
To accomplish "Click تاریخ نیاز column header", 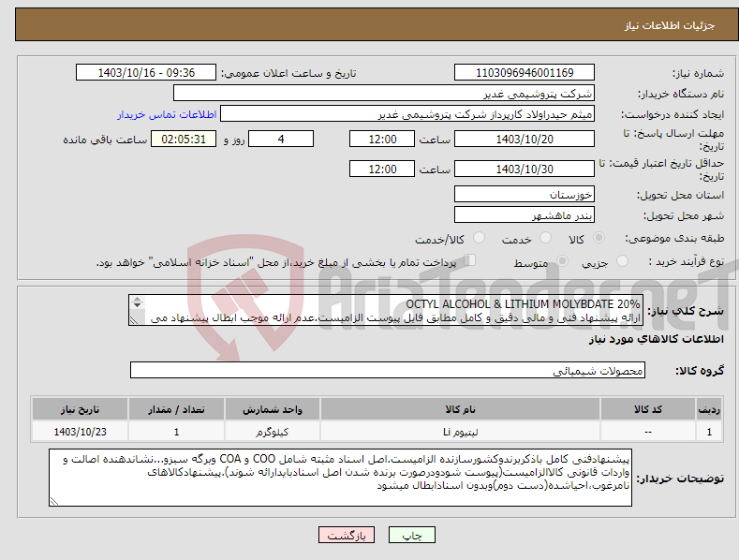I will tap(80, 409).
